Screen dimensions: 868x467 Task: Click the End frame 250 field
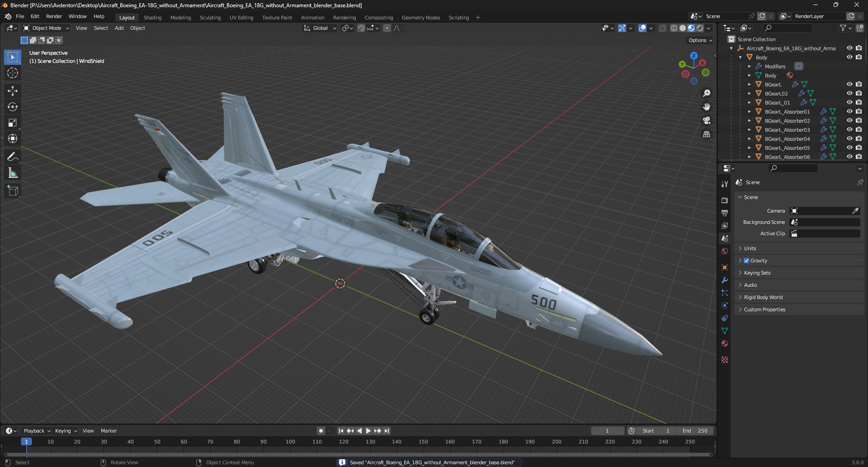pyautogui.click(x=695, y=431)
